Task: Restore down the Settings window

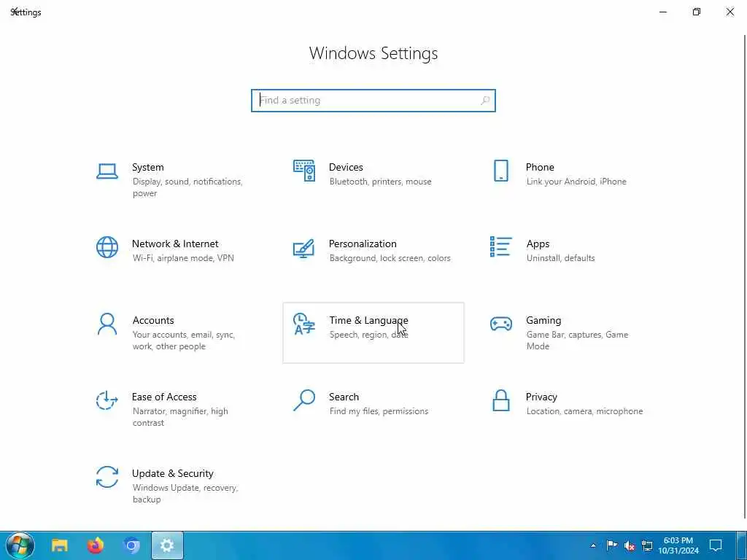Action: [697, 12]
